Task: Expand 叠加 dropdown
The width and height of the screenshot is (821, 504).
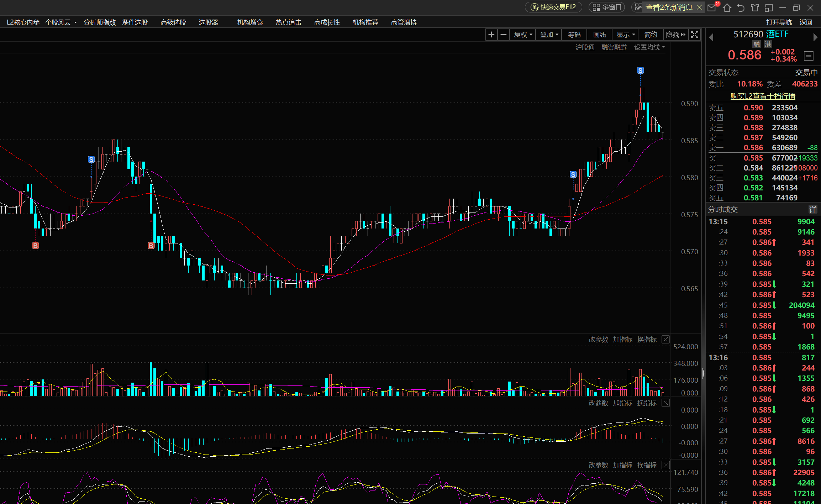Action: coord(549,35)
